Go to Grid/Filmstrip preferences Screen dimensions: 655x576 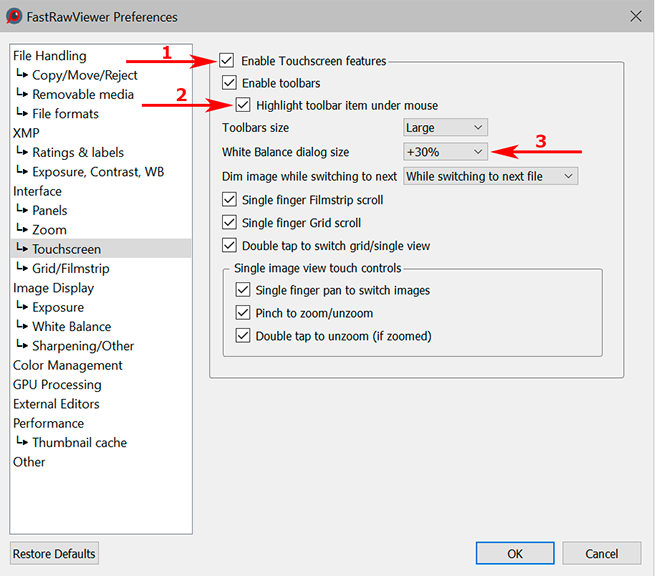[x=70, y=268]
